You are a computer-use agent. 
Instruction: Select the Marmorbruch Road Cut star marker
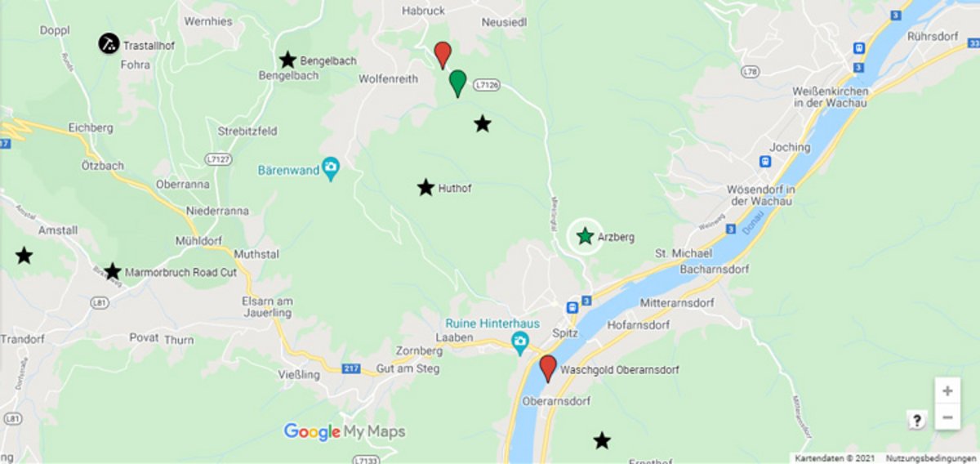pos(113,271)
